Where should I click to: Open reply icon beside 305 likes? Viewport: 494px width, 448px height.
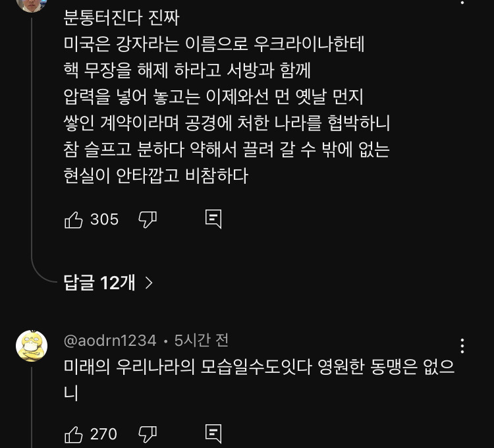click(x=213, y=219)
